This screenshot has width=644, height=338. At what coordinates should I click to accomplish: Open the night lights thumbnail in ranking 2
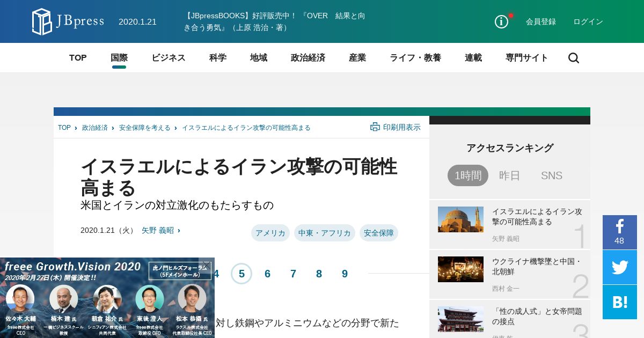460,269
